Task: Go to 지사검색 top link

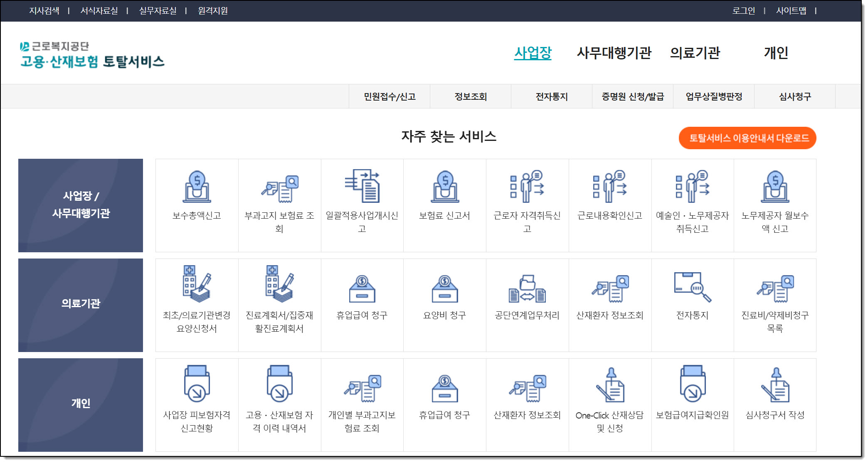Action: point(44,11)
